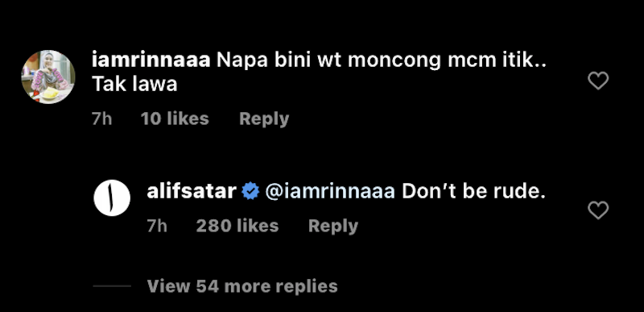Viewport: 644px width, 312px height.
Task: Tap the heart on alifsatar's reply
Action: 598,210
